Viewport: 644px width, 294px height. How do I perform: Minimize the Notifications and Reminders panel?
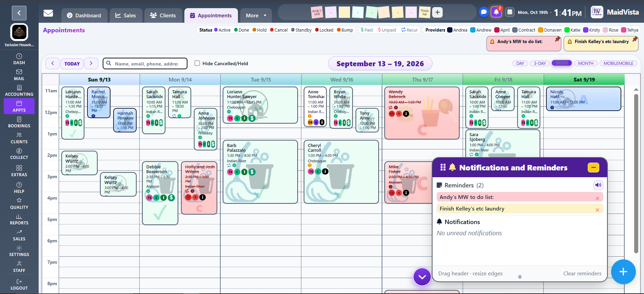[593, 167]
